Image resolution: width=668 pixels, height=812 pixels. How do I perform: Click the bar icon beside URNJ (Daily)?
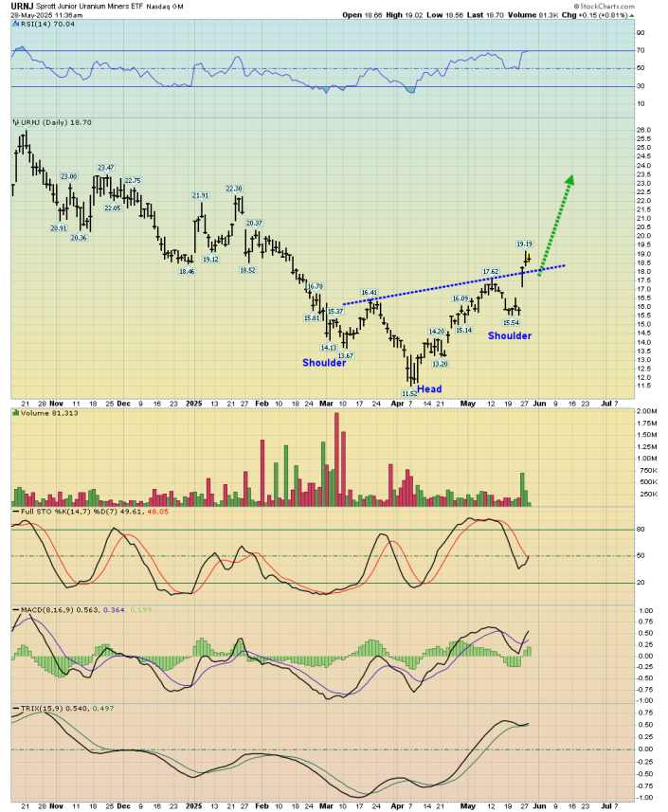(16, 122)
